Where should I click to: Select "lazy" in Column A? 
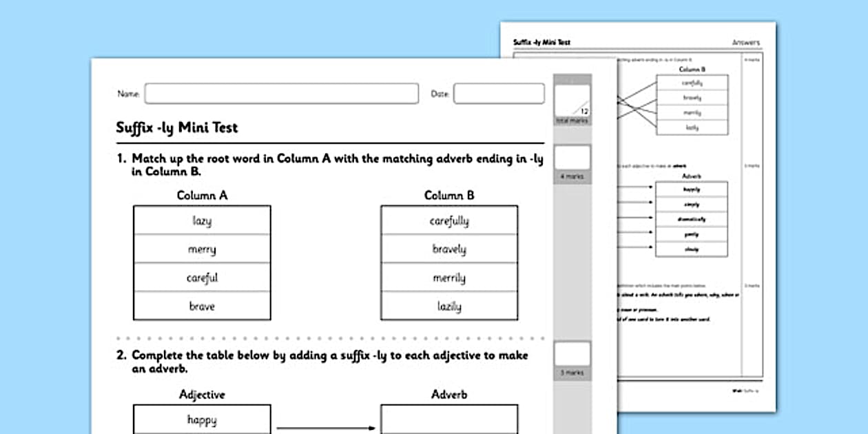tap(201, 220)
